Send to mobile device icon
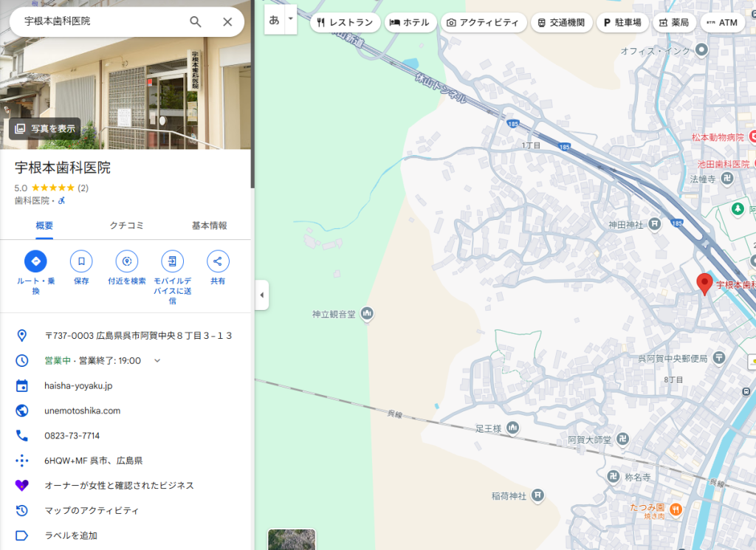 click(172, 261)
